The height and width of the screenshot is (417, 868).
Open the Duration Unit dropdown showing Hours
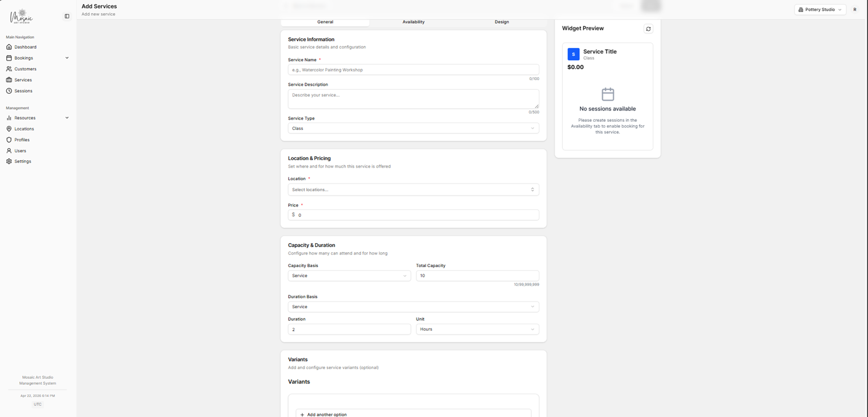point(477,329)
